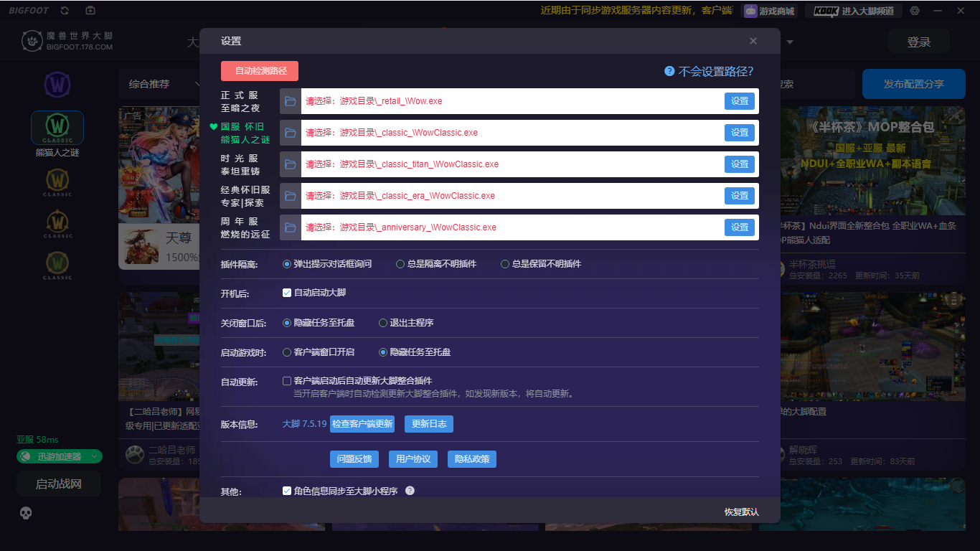This screenshot has width=980, height=551.
Task: Open 进入大脚频道 via the KOOK banner
Action: tap(853, 10)
